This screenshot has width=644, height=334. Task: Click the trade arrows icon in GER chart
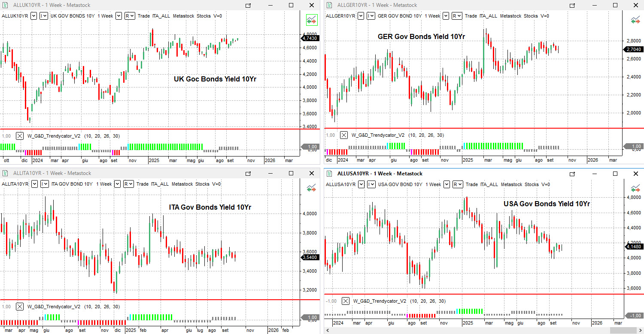635,20
